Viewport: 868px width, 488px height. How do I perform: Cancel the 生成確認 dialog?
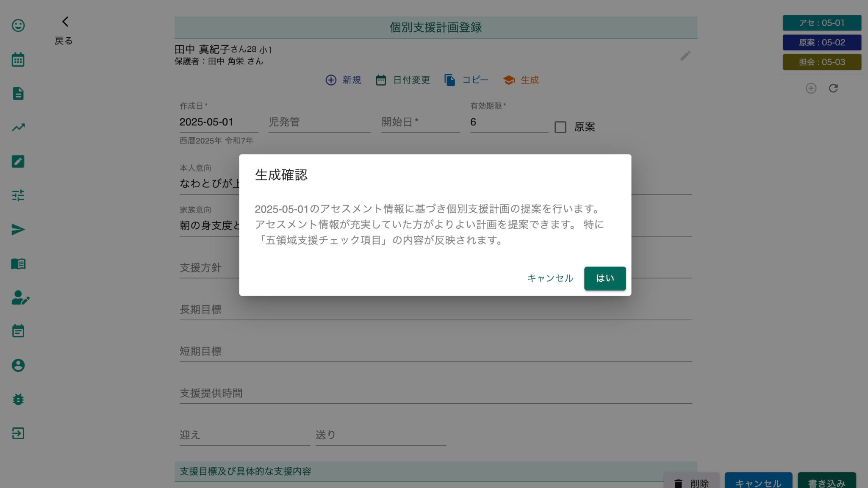[550, 278]
